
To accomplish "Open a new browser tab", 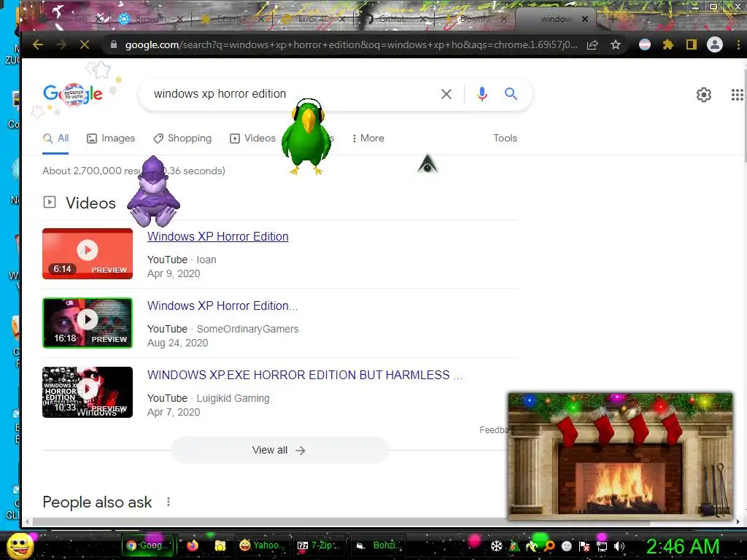I will [x=613, y=19].
